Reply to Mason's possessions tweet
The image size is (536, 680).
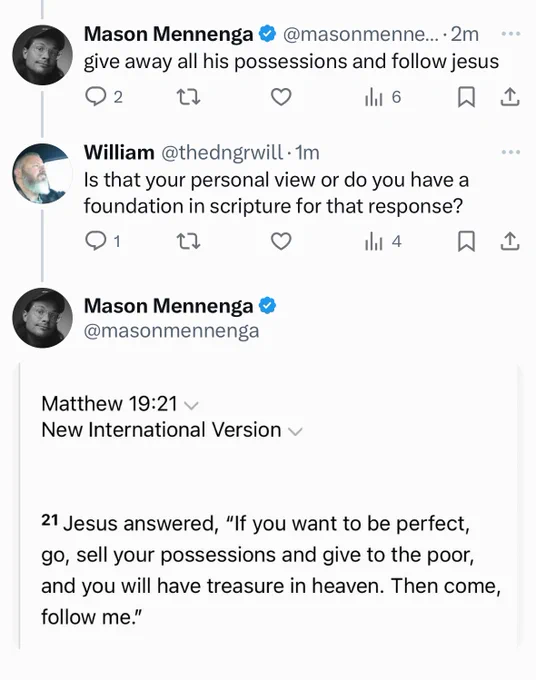pyautogui.click(x=104, y=97)
